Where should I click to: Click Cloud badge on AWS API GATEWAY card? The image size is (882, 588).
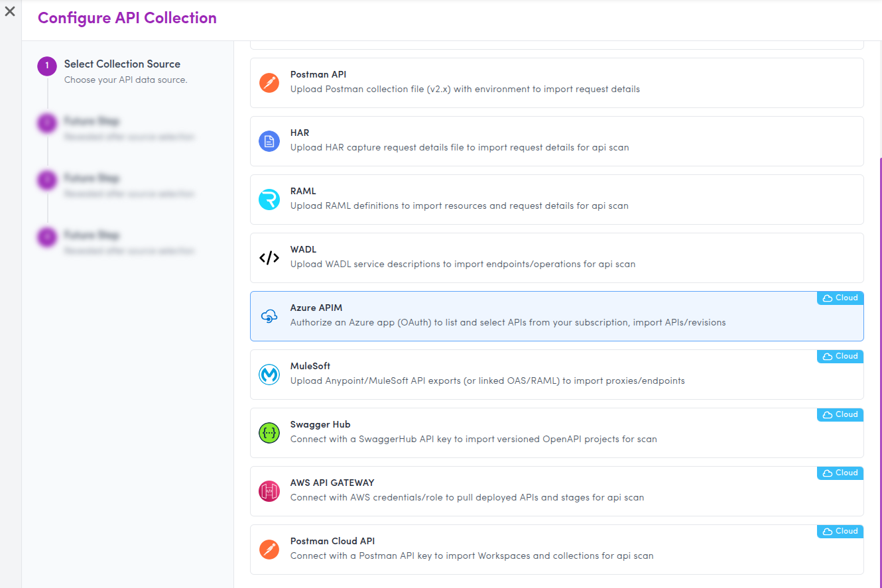(x=840, y=473)
